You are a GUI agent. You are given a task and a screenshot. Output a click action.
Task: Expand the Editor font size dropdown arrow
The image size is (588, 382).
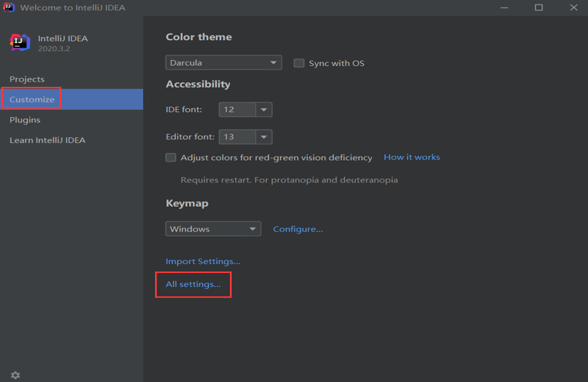click(x=263, y=137)
